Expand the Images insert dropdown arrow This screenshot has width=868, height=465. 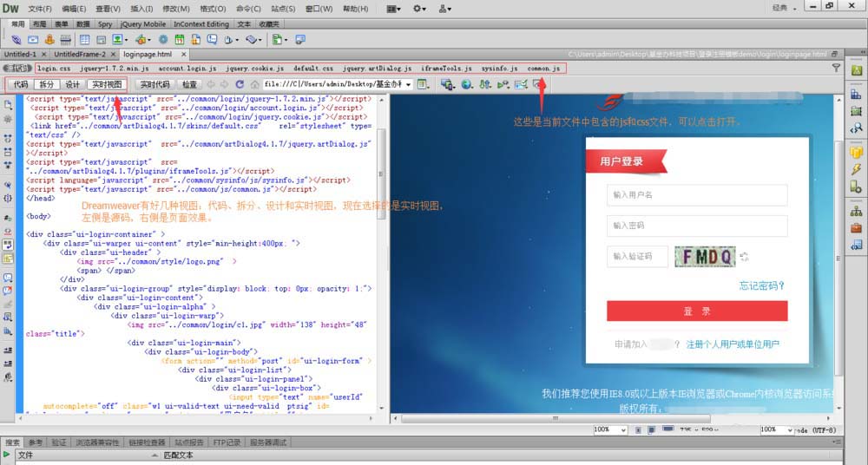click(126, 40)
